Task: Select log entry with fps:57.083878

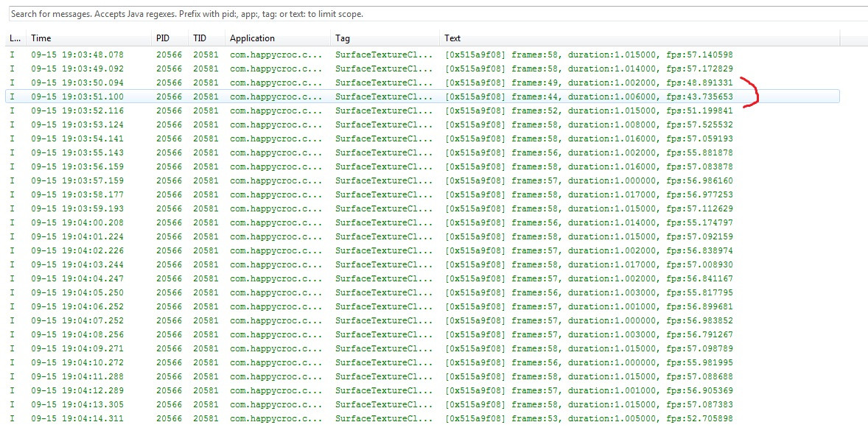Action: click(x=423, y=166)
